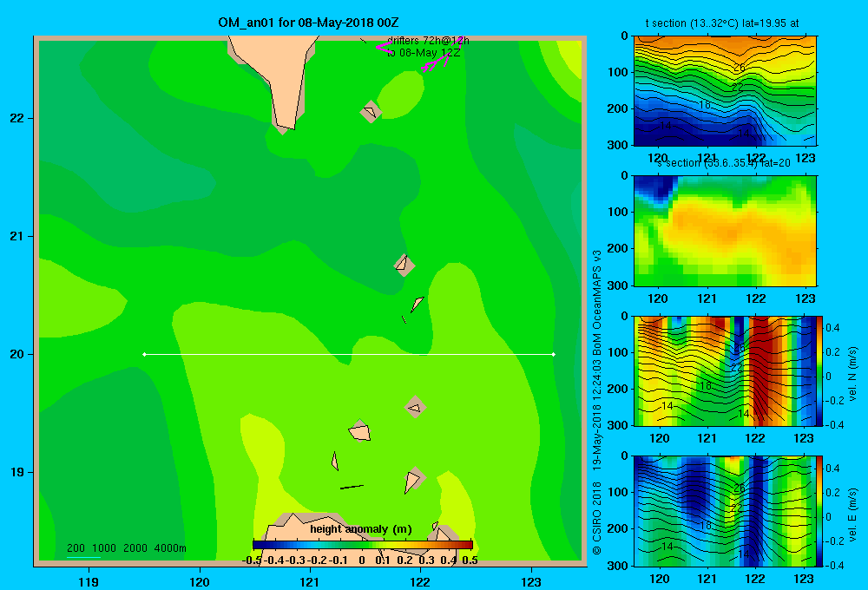Click depth label 300 on salinity section
Screen dimensions: 868x590
coord(620,285)
